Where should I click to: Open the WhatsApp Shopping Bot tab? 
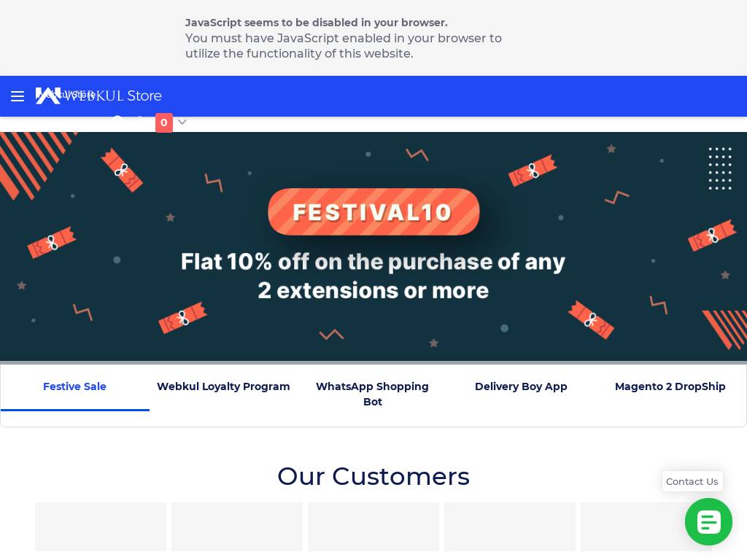point(372,394)
